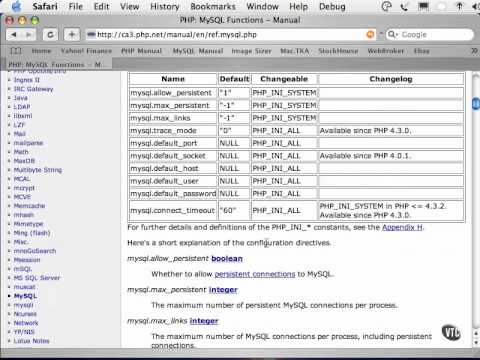Add a bookmark with the plus button
This screenshot has width=480, height=360.
pos(72,34)
